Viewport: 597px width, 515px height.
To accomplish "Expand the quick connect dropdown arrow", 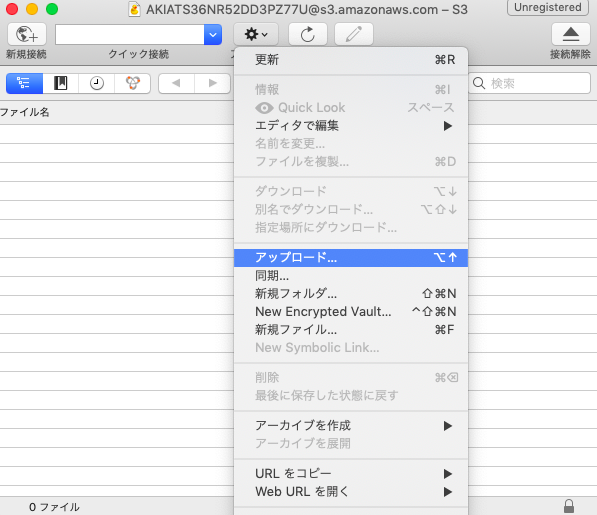I will pos(213,35).
